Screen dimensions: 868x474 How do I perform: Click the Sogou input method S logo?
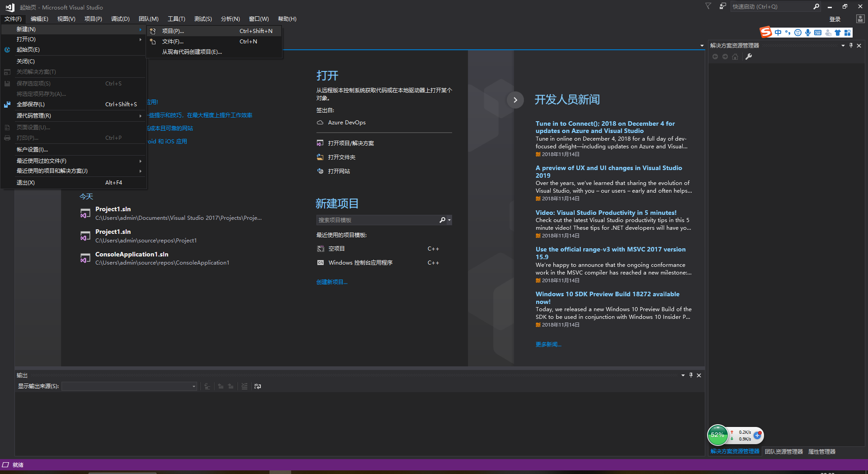(x=766, y=32)
